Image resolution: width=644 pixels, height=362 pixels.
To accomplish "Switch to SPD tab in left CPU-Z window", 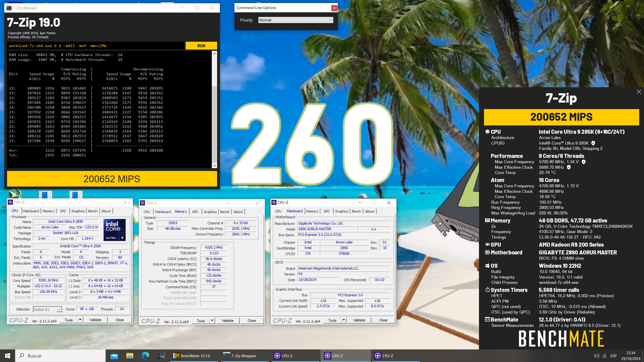I will tap(63, 211).
